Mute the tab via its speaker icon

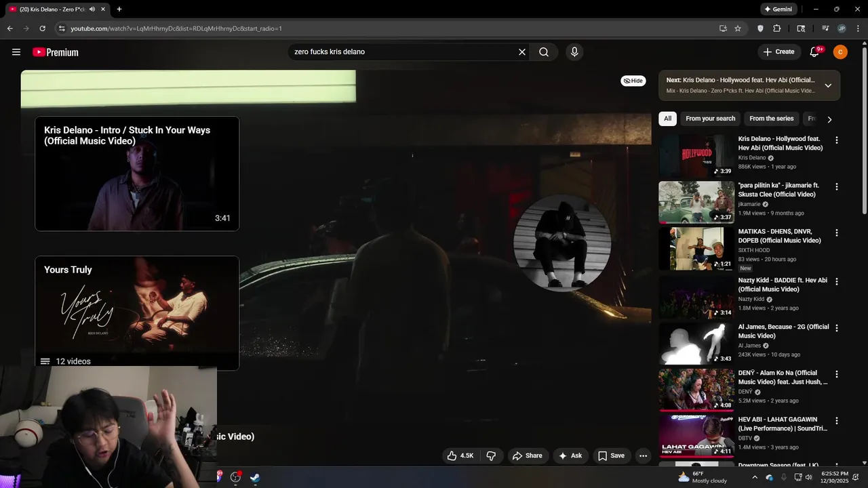(92, 9)
